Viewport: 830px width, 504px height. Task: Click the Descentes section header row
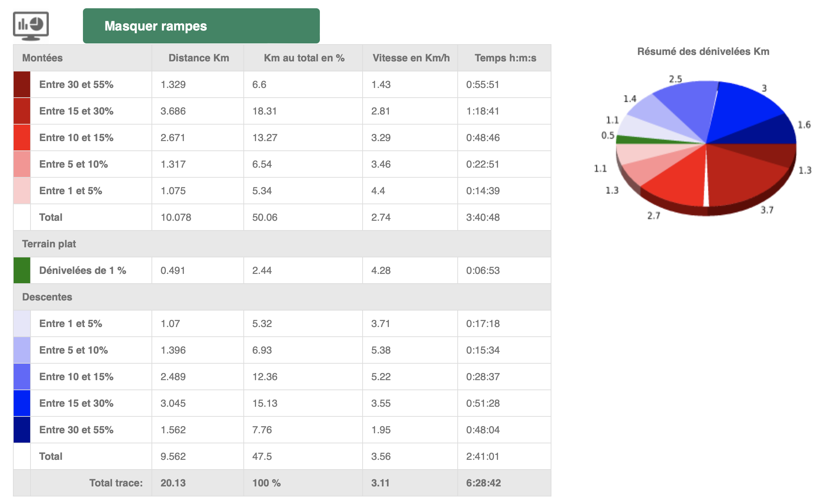(x=47, y=297)
